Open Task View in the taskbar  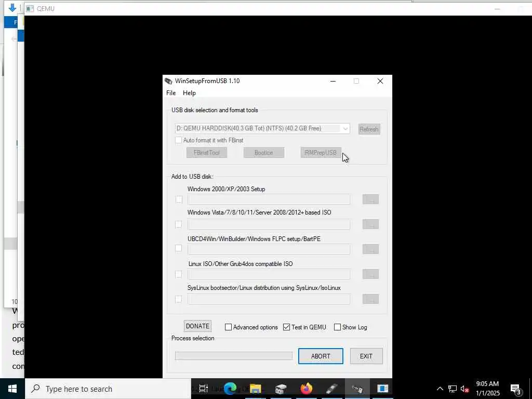[203, 389]
